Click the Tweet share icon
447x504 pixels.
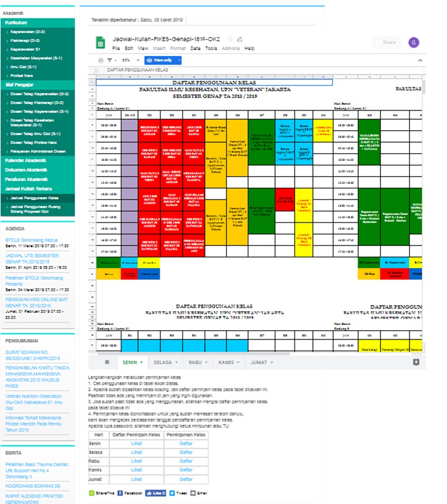(x=171, y=493)
